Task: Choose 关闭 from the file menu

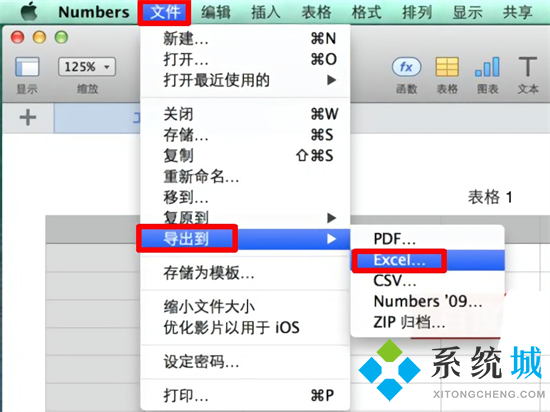Action: [245, 114]
